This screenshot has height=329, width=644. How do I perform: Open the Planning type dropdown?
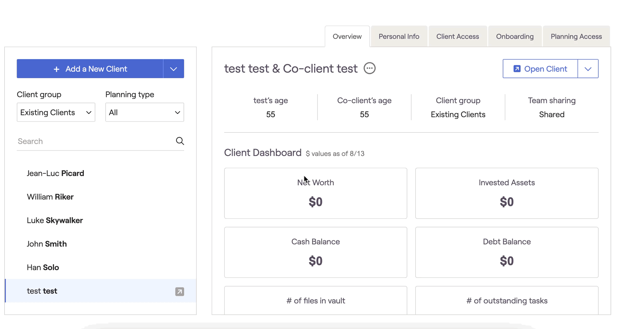145,112
